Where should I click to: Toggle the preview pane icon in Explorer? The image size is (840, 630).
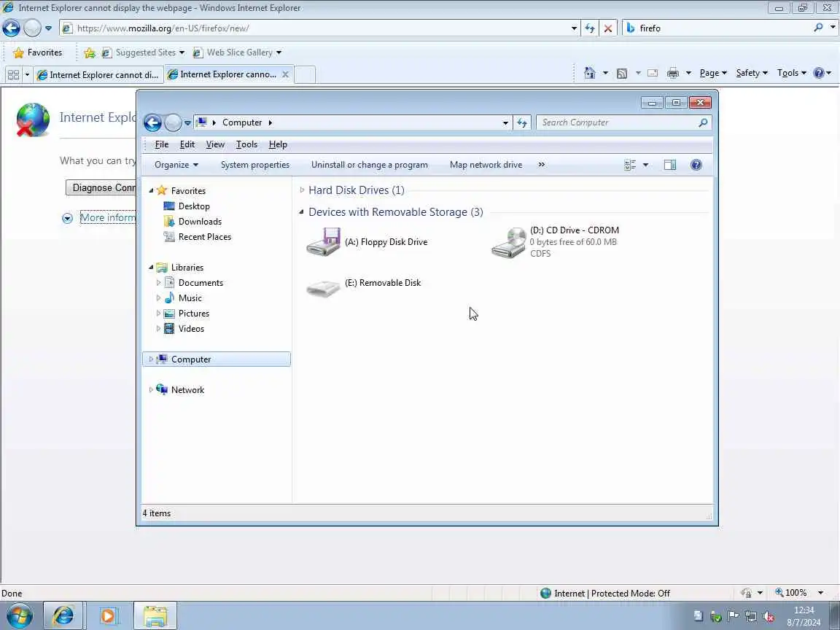point(670,165)
